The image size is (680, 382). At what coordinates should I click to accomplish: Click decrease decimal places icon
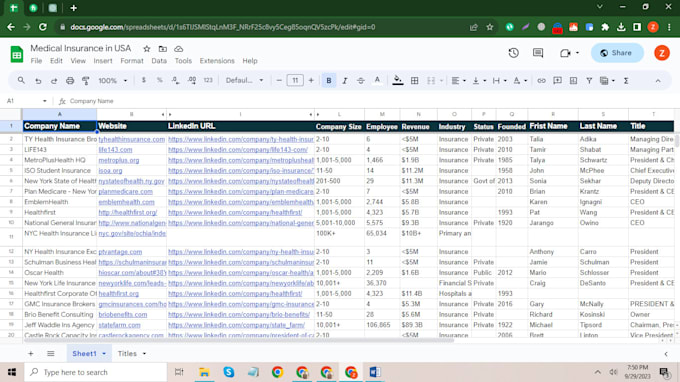pyautogui.click(x=175, y=80)
